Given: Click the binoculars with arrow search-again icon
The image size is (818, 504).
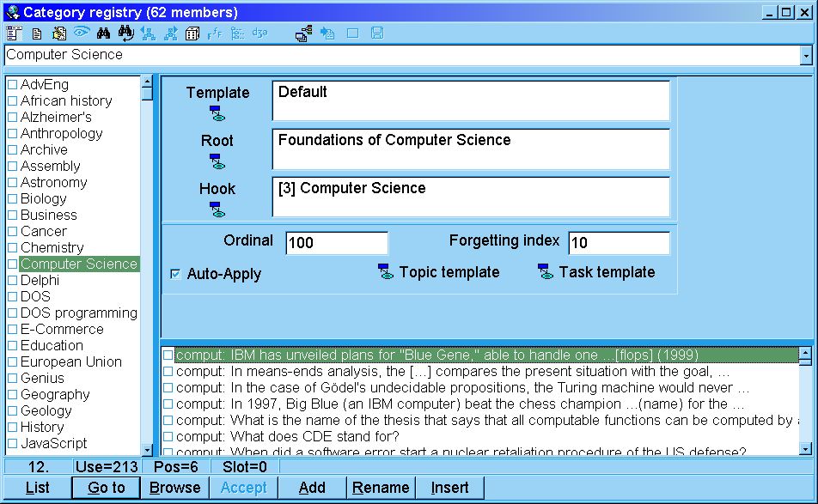Looking at the screenshot, I should (x=125, y=33).
